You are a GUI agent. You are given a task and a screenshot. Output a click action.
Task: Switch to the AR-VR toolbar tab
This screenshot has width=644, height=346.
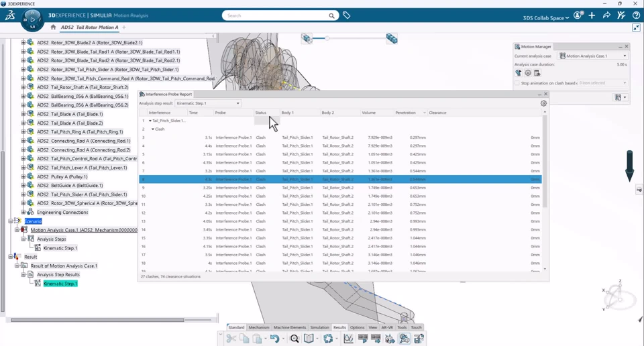click(x=387, y=327)
